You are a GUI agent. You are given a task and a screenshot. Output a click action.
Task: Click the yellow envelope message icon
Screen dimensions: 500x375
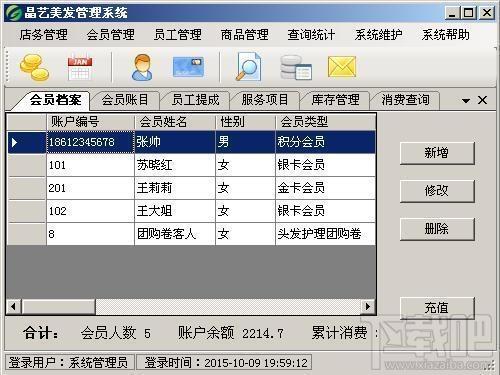click(x=342, y=67)
